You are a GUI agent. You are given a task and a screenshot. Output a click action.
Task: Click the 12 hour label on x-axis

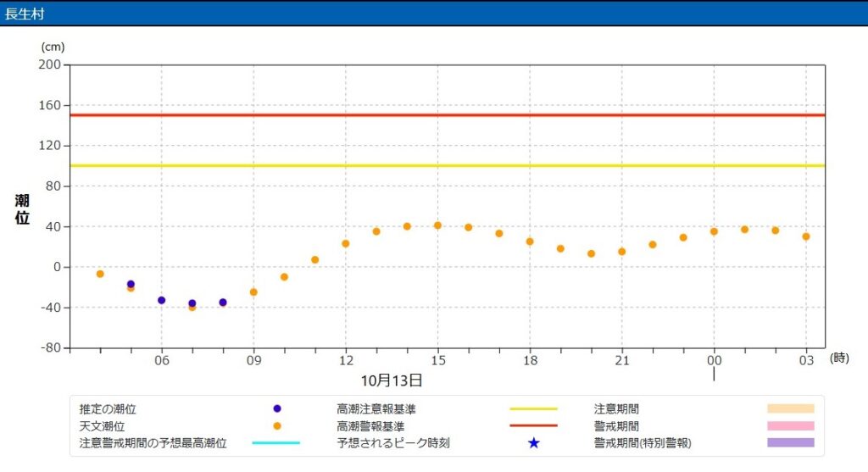(346, 360)
